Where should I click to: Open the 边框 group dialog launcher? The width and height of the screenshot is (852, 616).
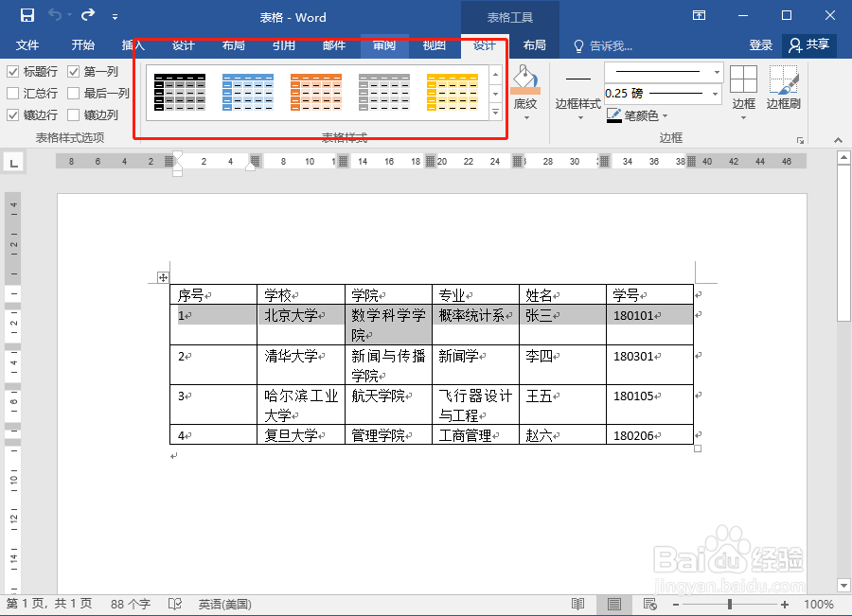800,140
